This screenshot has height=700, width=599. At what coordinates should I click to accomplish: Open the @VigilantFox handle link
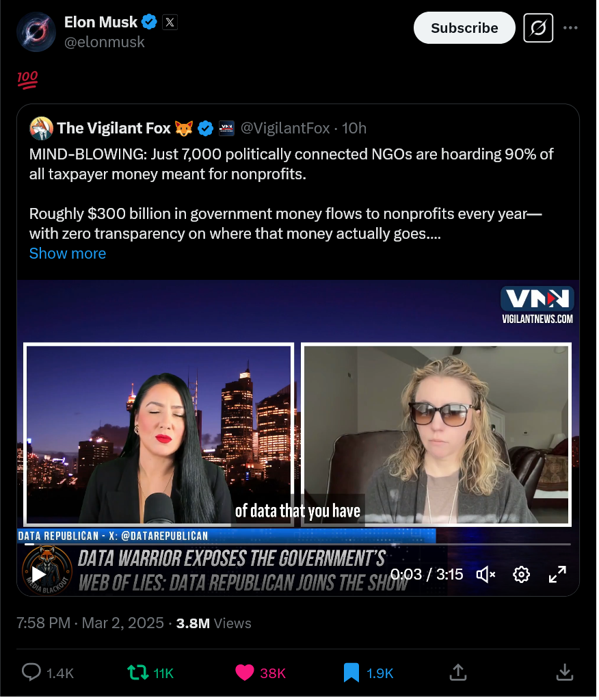287,129
